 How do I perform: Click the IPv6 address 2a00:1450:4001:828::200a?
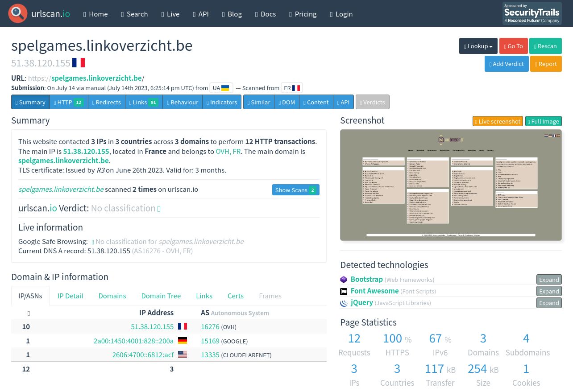(133, 341)
